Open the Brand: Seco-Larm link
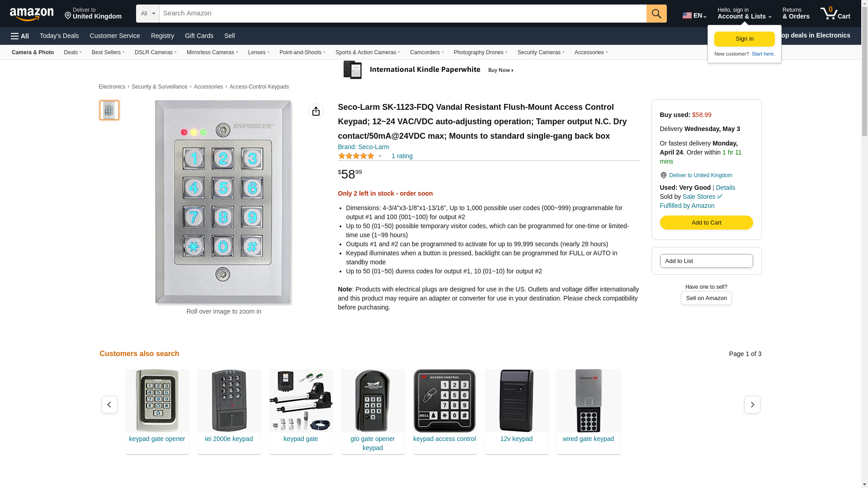Viewport: 868px width, 488px height. (x=363, y=147)
